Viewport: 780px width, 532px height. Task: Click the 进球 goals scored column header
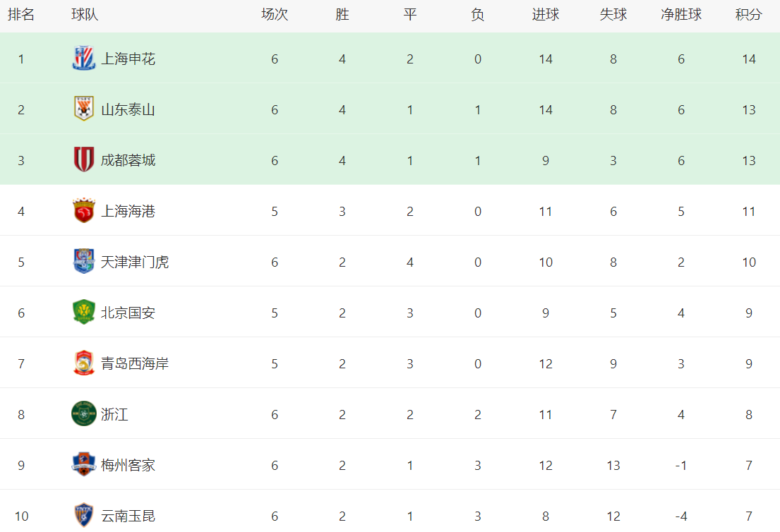pos(545,15)
